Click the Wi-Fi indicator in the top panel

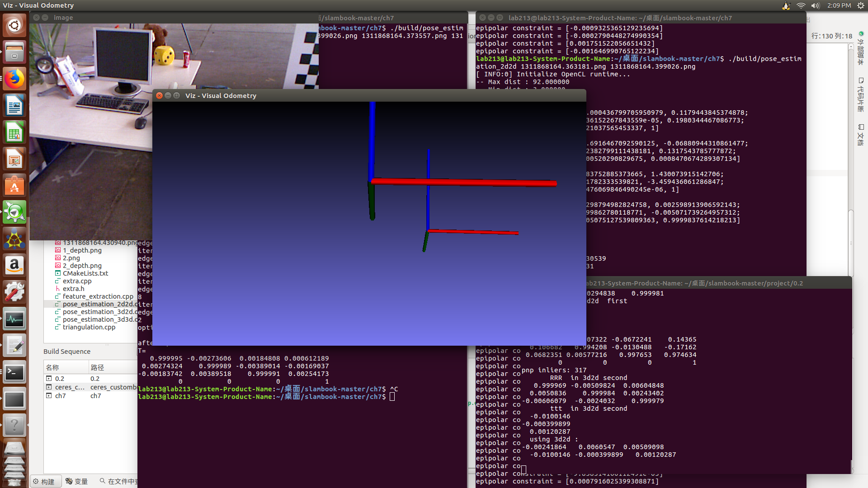801,5
